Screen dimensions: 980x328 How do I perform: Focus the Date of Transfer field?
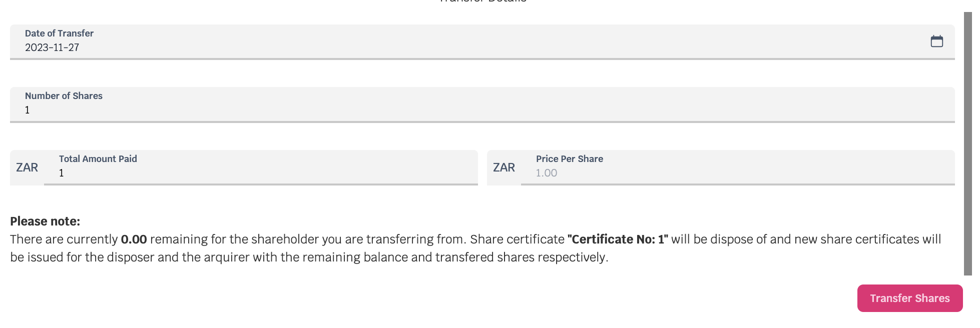[x=482, y=42]
